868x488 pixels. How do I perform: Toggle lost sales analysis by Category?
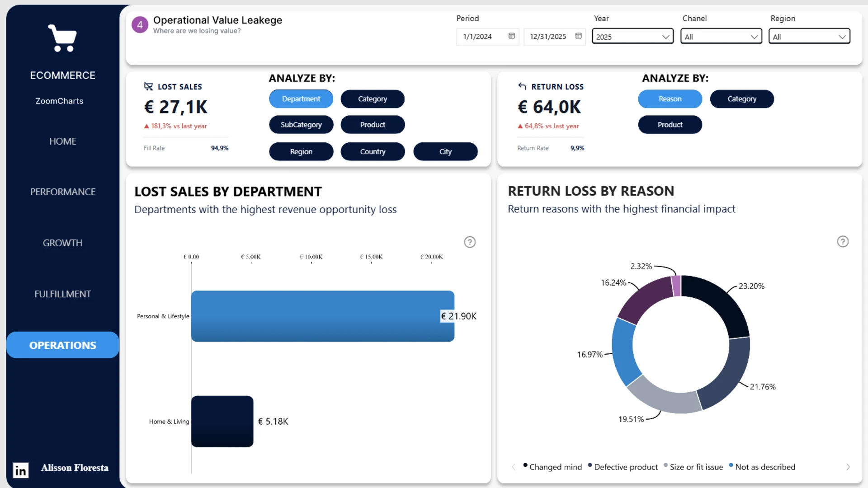point(373,99)
